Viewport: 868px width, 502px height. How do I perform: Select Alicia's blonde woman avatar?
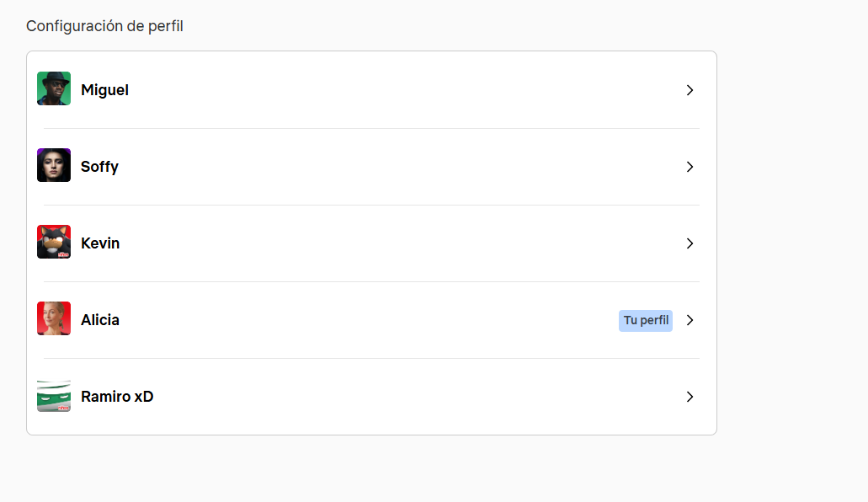coord(54,318)
